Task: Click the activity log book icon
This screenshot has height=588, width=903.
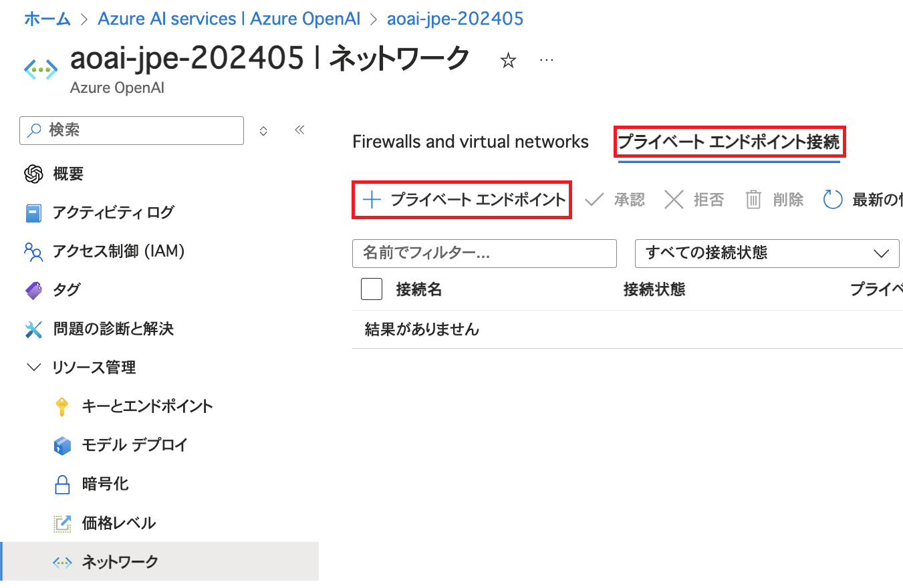Action: pyautogui.click(x=33, y=213)
